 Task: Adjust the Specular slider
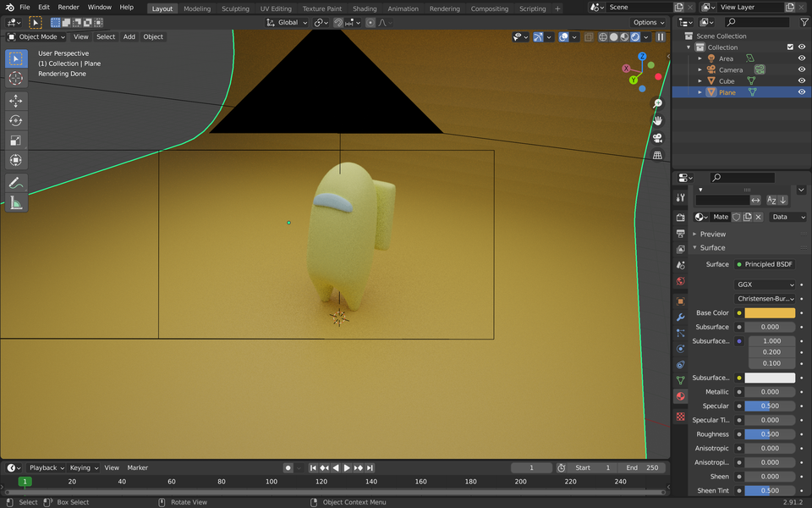[770, 406]
